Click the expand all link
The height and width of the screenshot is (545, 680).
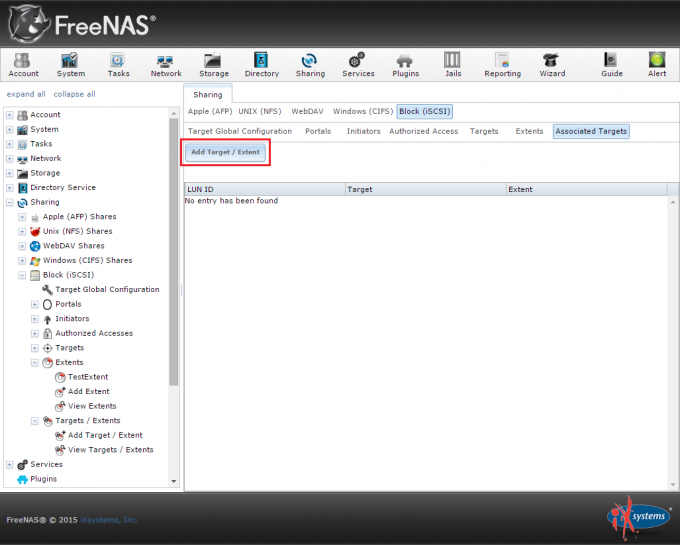click(x=26, y=94)
